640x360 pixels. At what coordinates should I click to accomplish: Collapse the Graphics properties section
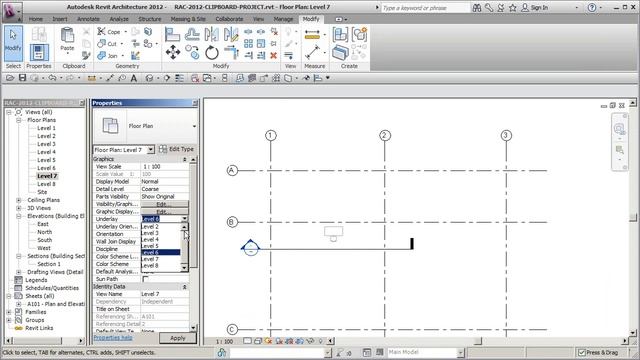point(184,159)
